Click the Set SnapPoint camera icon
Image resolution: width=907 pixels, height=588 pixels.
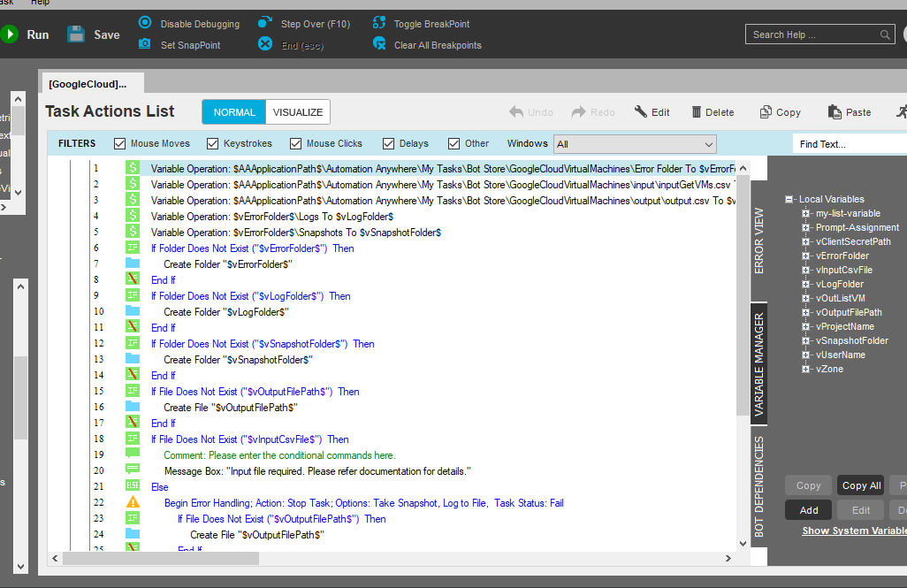[x=145, y=44]
